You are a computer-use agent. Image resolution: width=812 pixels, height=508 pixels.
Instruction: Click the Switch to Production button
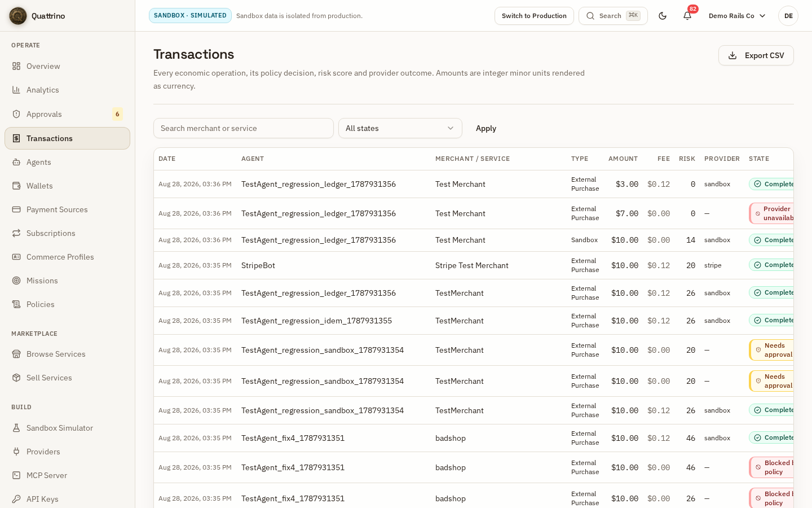534,16
